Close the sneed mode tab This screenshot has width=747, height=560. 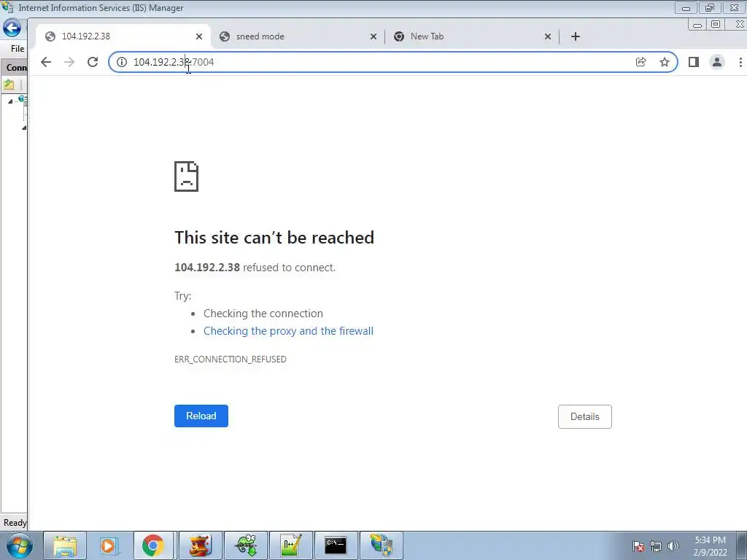pos(373,36)
